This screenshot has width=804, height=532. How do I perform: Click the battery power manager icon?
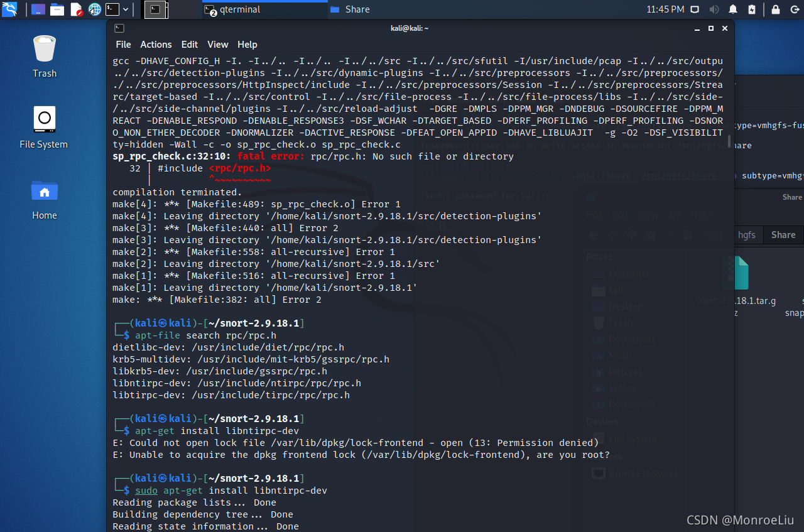point(752,9)
